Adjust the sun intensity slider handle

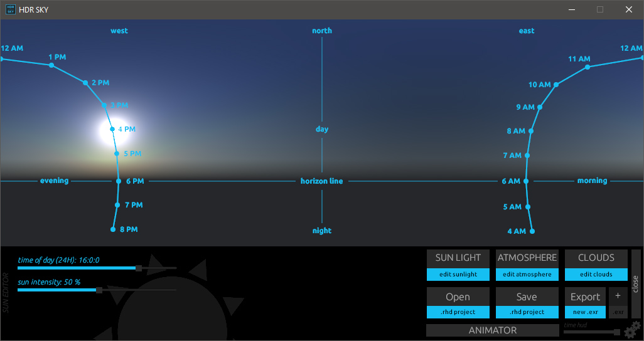[x=99, y=290]
